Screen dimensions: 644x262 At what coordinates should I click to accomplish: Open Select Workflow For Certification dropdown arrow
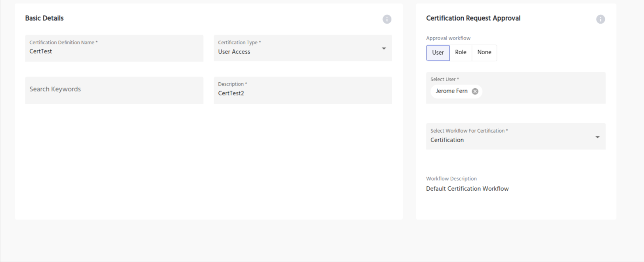(x=597, y=137)
